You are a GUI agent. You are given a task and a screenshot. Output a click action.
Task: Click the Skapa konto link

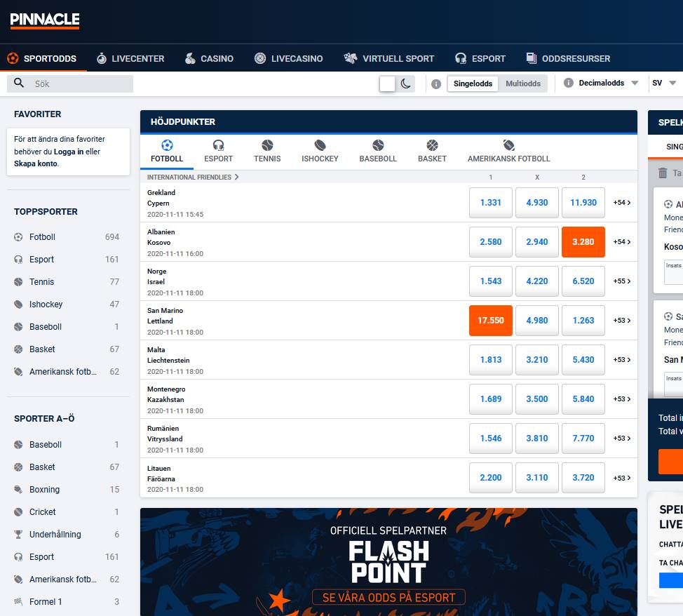36,164
